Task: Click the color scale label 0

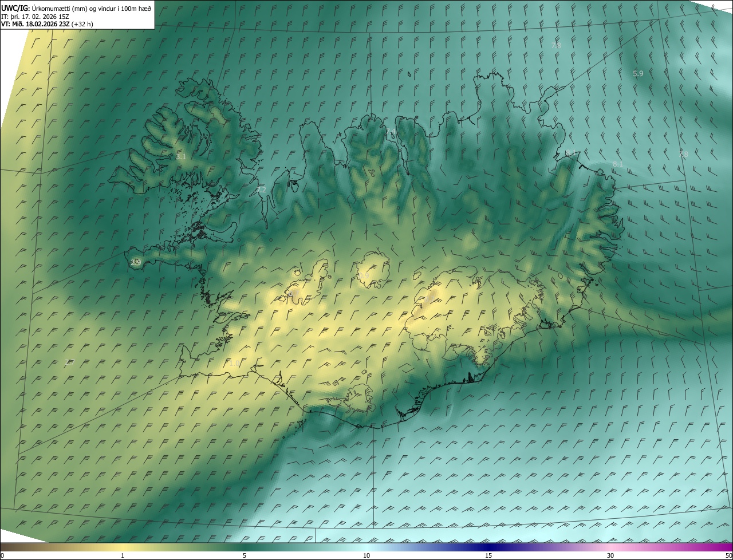Action: pos(2,555)
